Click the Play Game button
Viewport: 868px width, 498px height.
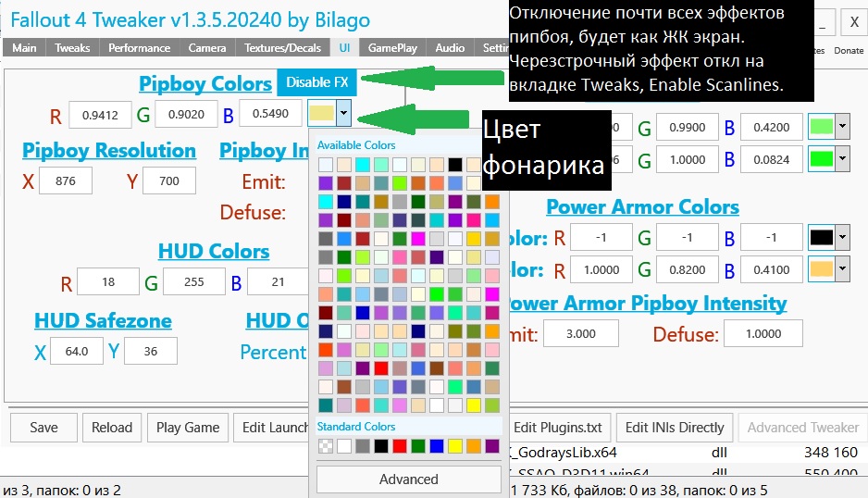[x=188, y=428]
